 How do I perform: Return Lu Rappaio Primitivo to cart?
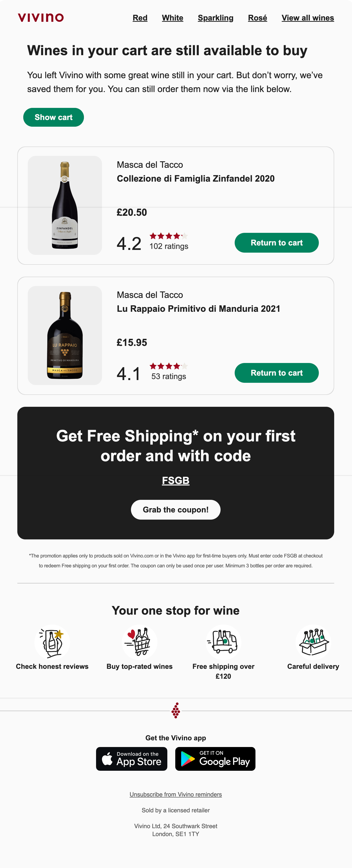click(x=277, y=373)
